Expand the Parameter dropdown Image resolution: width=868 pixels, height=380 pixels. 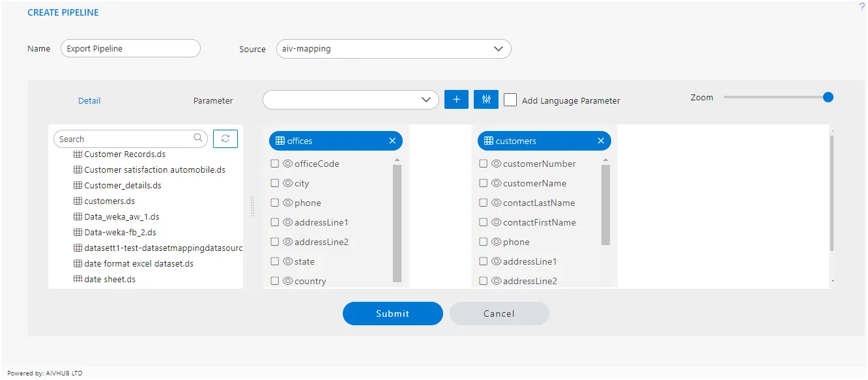pos(351,100)
